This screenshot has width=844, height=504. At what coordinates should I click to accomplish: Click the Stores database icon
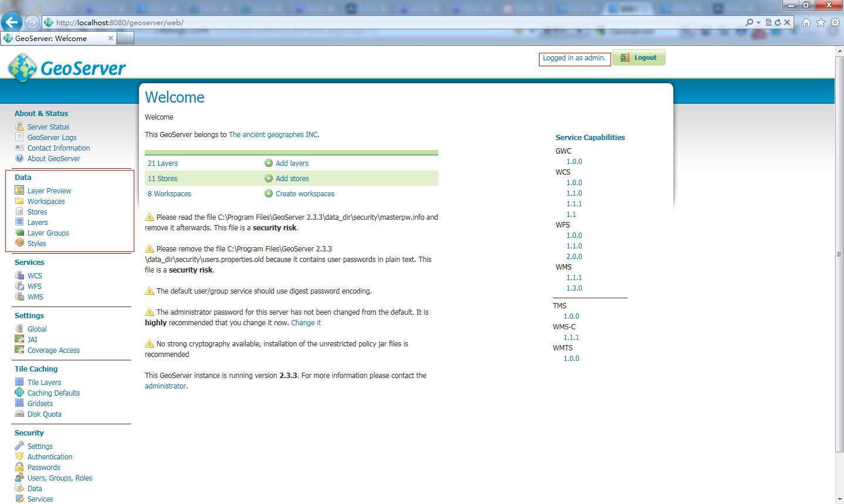(19, 212)
